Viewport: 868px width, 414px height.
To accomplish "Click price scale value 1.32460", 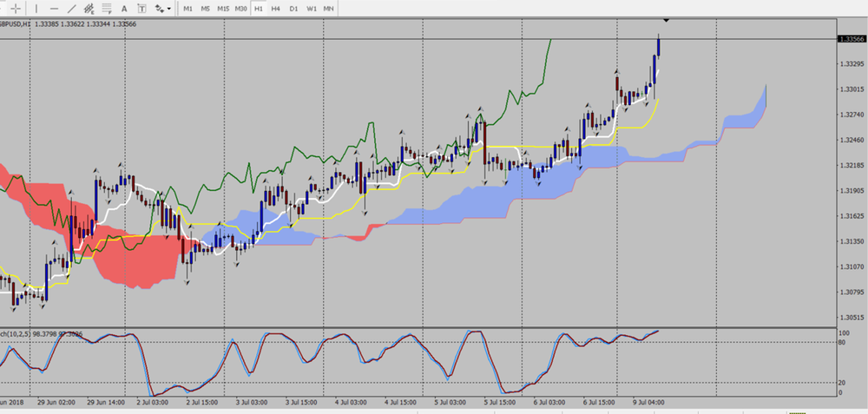I will point(852,140).
